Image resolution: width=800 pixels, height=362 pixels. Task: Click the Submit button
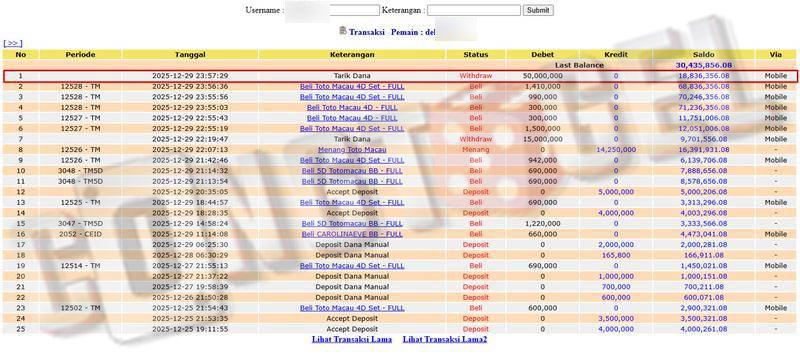point(538,10)
